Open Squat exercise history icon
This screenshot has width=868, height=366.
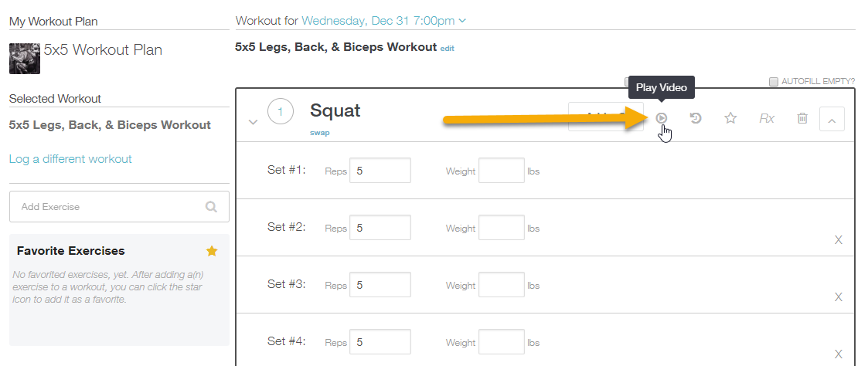[x=696, y=118]
